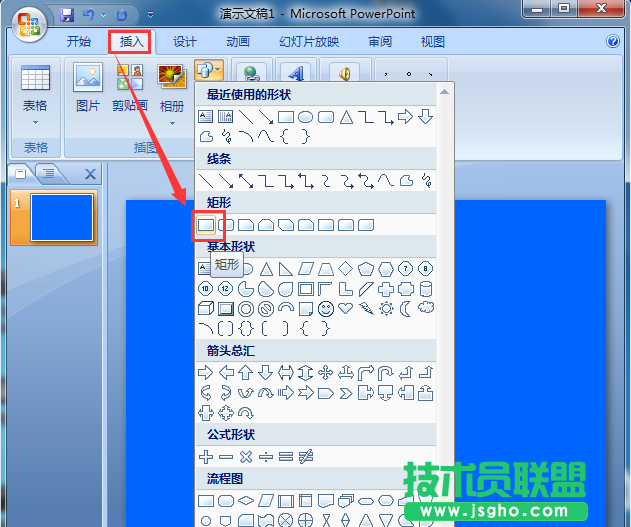This screenshot has height=527, width=631.
Task: Insert sound from speaker icon
Action: 344,73
